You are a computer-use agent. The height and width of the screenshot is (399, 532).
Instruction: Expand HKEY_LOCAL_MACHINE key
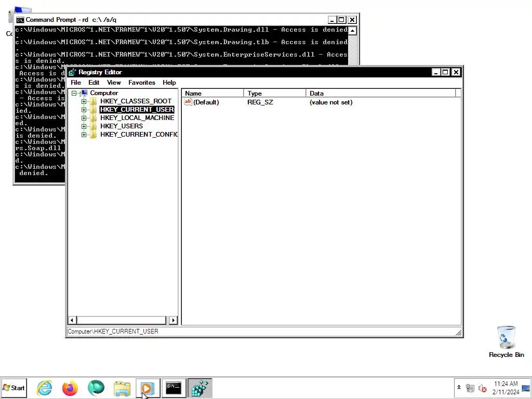84,118
